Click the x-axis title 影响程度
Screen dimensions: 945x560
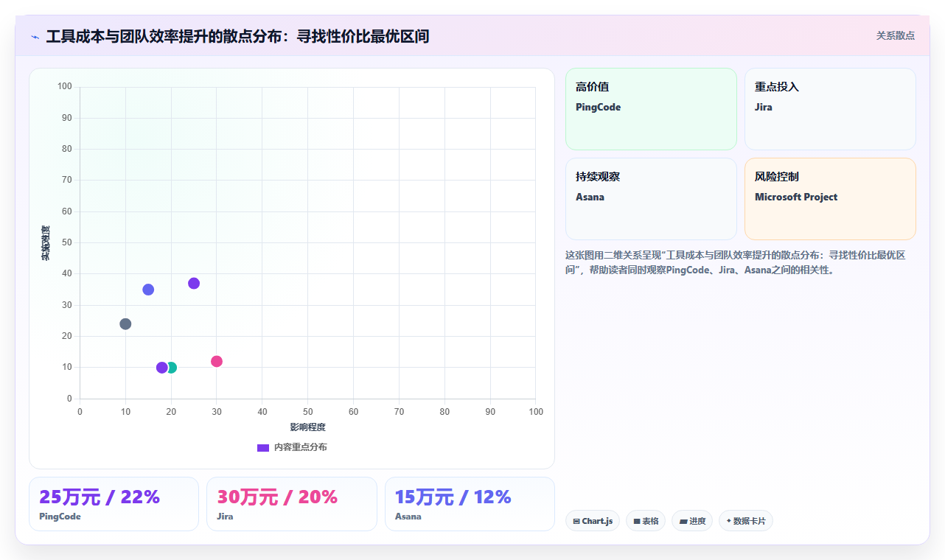(307, 427)
